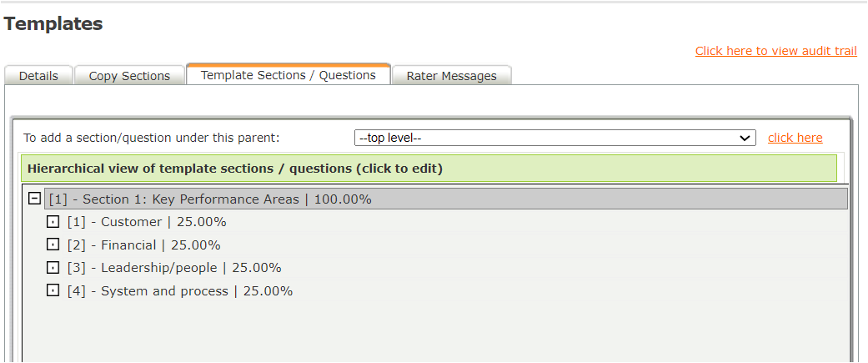The width and height of the screenshot is (868, 363).
Task: Switch to the Details tab
Action: coord(38,76)
